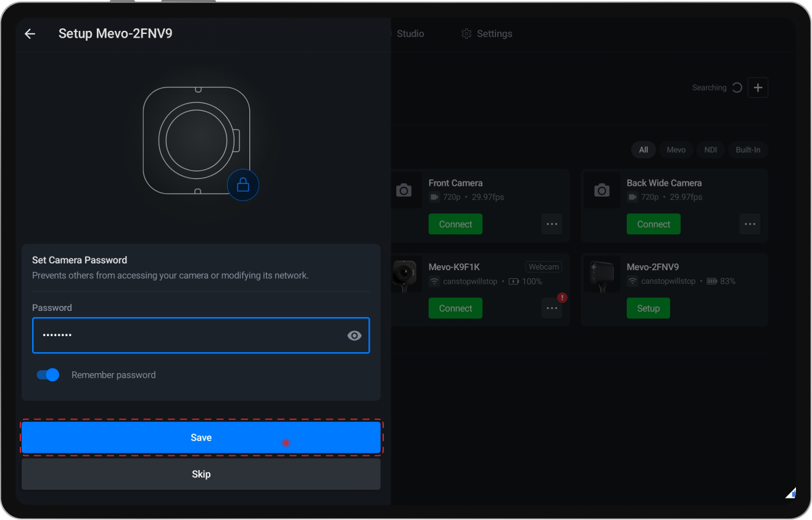Connect the Back Wide Camera

point(653,225)
